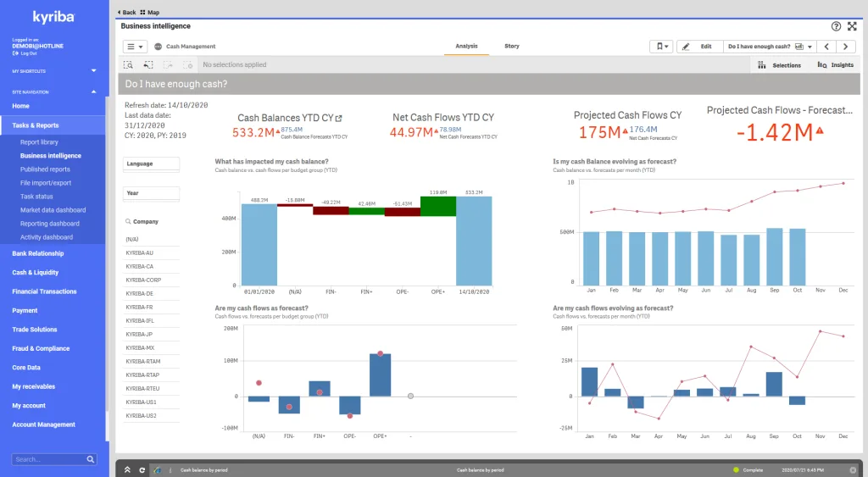This screenshot has width=868, height=477.
Task: Go to the previous sheet arrow
Action: click(826, 47)
